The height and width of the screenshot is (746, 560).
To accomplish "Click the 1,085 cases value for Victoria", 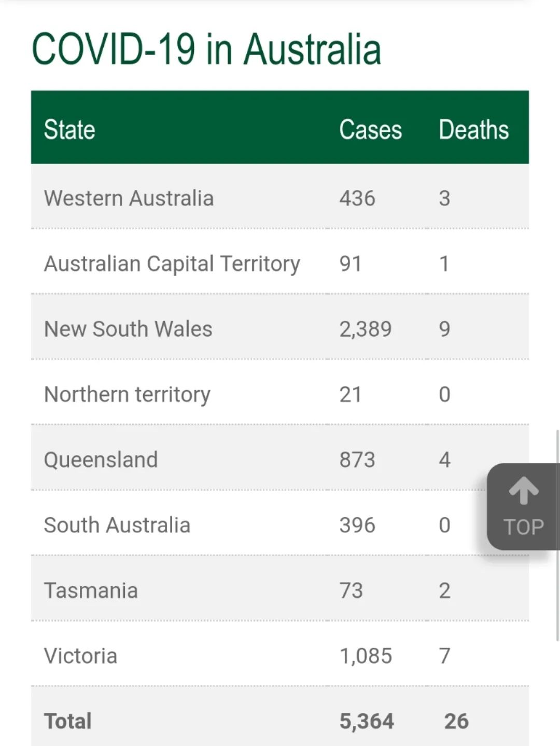I will [366, 656].
